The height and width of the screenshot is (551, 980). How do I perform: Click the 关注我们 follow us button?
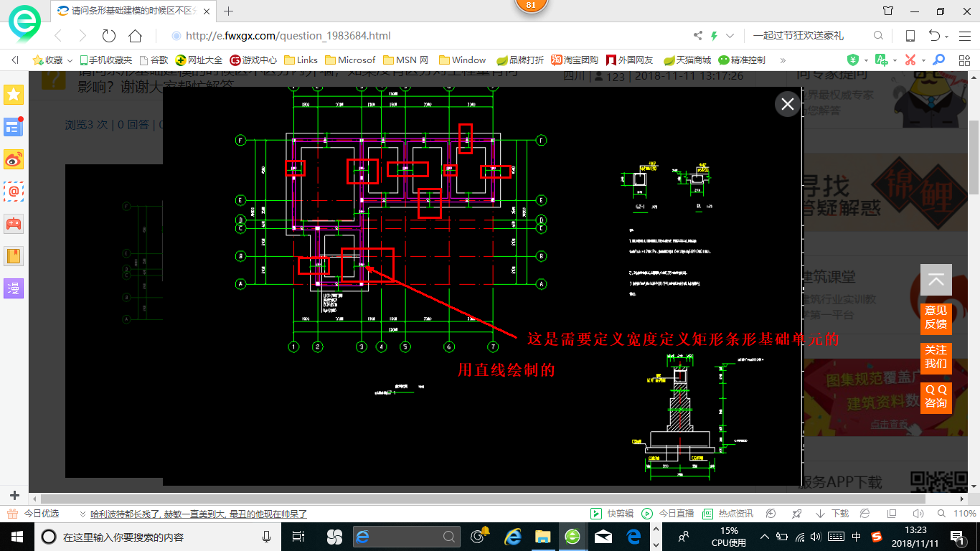coord(936,357)
